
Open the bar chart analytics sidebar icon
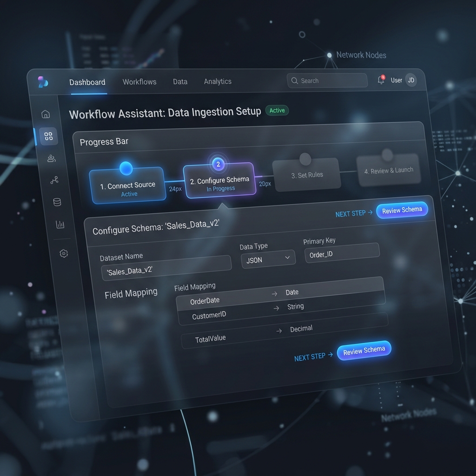tap(60, 225)
